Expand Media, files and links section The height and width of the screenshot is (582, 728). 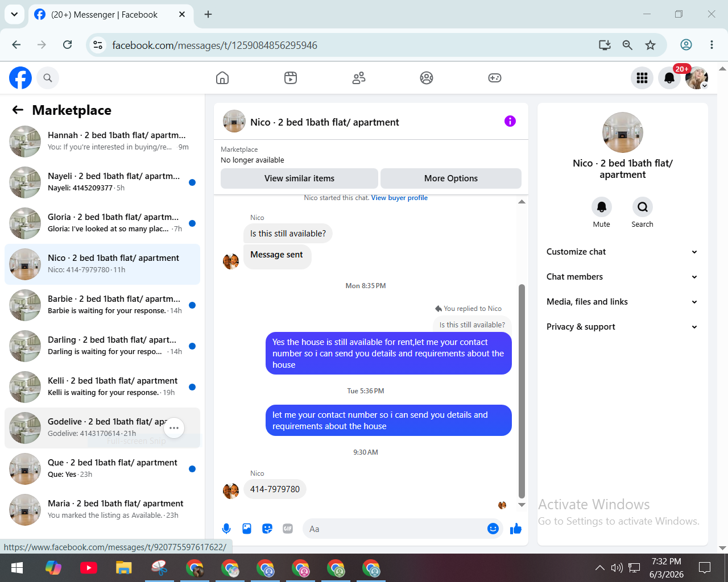pyautogui.click(x=622, y=302)
